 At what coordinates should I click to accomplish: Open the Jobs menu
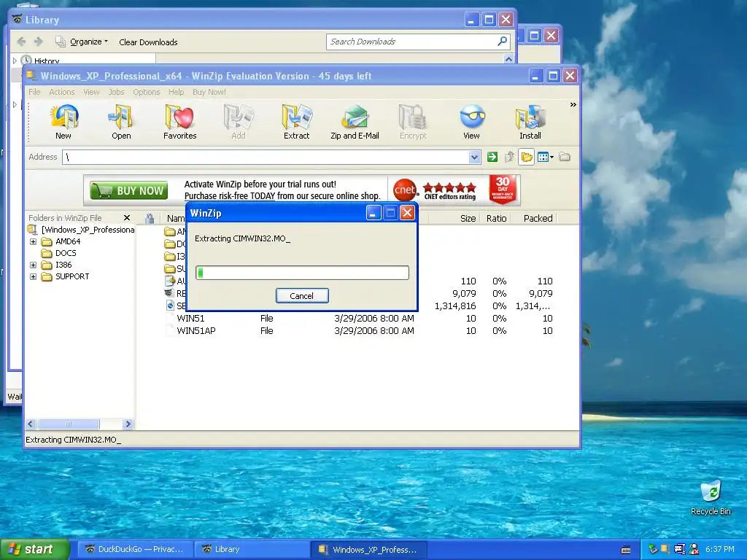coord(116,92)
